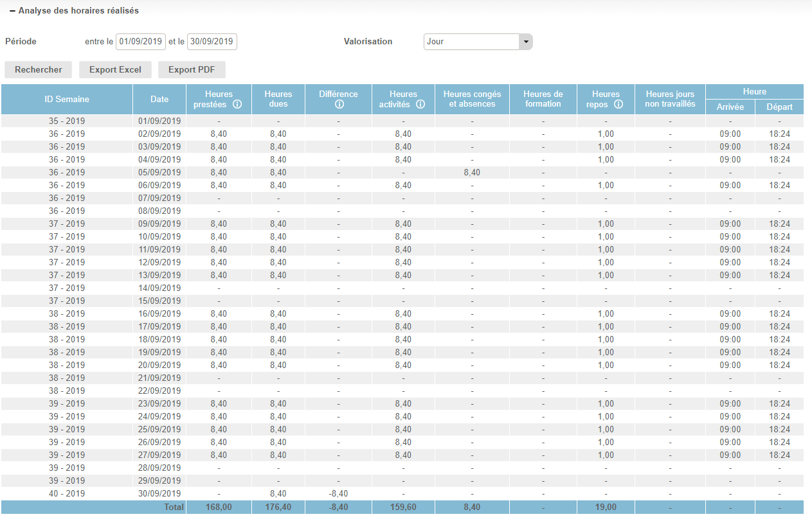
Task: Click the Rechercher button
Action: 39,69
